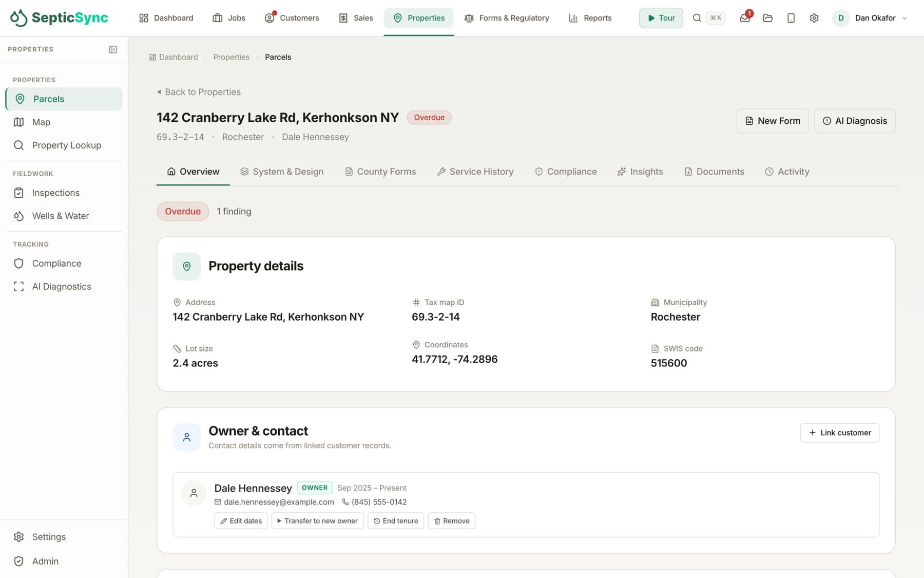Click the OWNER badge
This screenshot has height=578, width=924.
click(315, 488)
